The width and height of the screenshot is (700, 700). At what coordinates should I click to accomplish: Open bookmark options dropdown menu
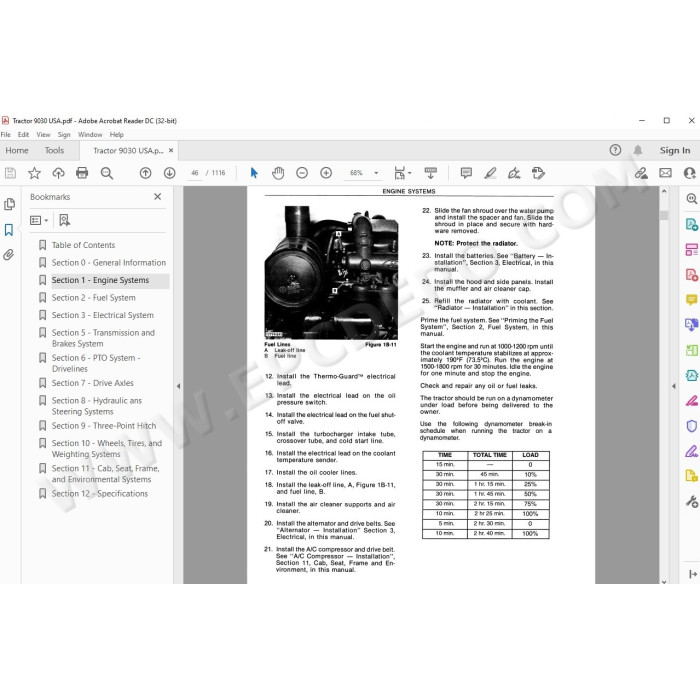[39, 220]
